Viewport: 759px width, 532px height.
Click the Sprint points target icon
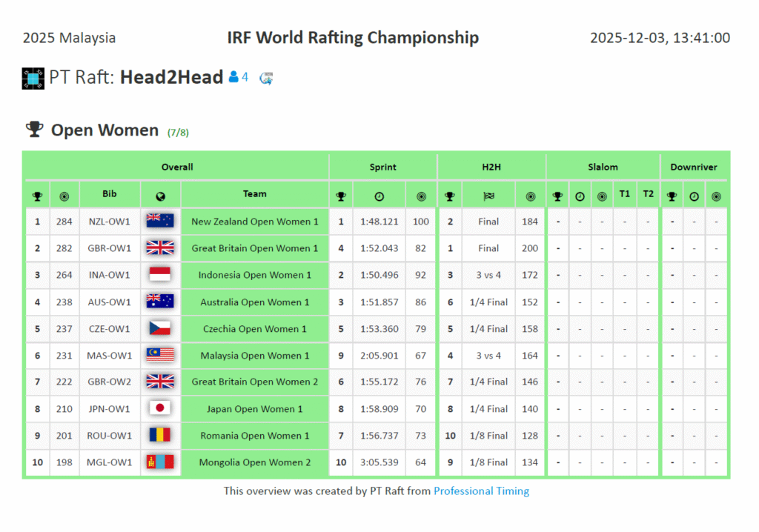point(421,196)
